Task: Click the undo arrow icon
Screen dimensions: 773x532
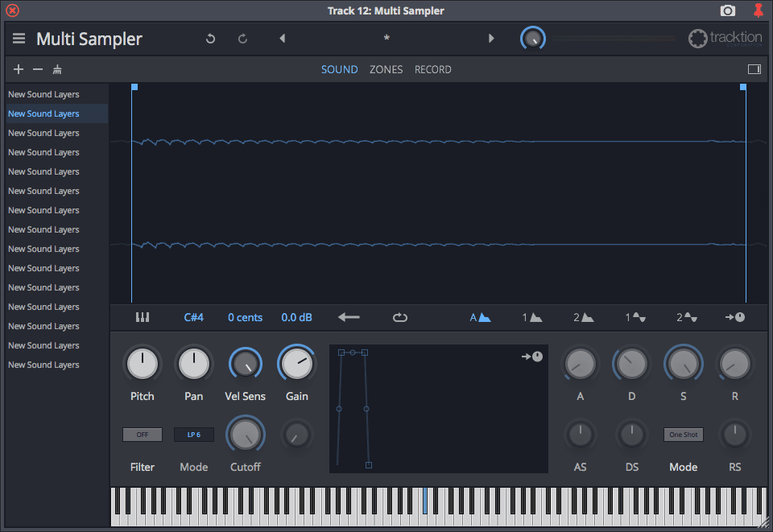Action: point(210,38)
